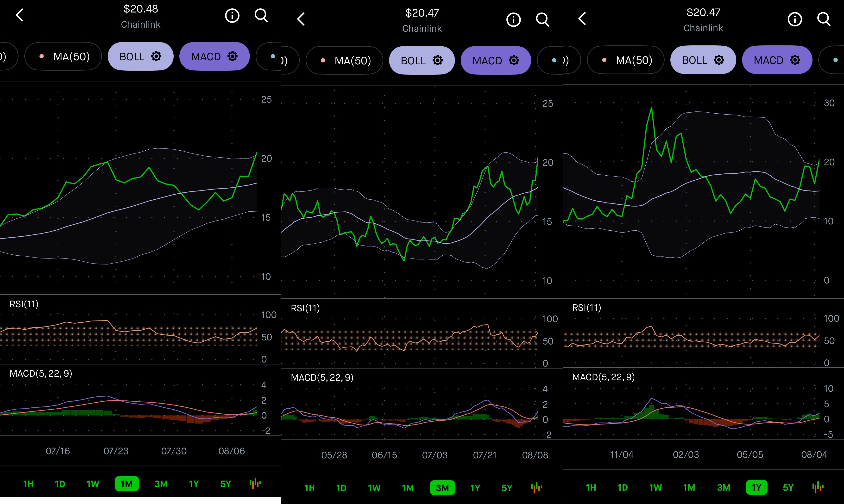Tap the 02/03 date label
This screenshot has height=504, width=844.
[686, 455]
